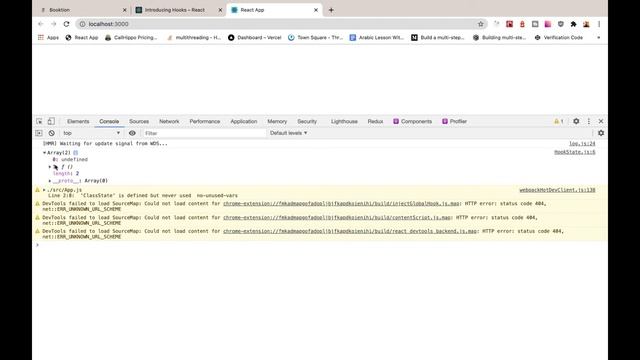Open the contentScript.js.map link

pyautogui.click(x=337, y=217)
